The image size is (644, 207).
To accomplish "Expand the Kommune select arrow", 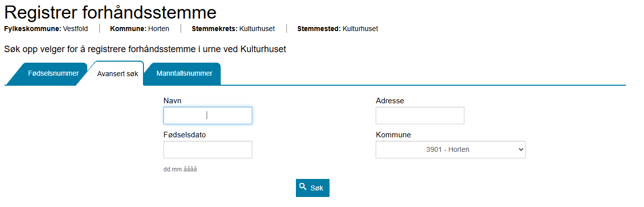I will pos(521,149).
